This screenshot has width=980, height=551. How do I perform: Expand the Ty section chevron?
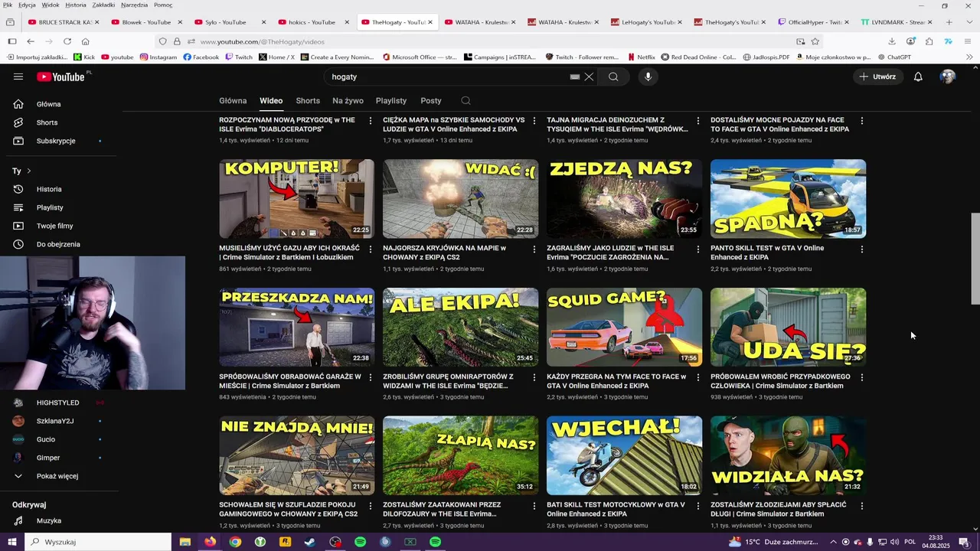[x=29, y=171]
